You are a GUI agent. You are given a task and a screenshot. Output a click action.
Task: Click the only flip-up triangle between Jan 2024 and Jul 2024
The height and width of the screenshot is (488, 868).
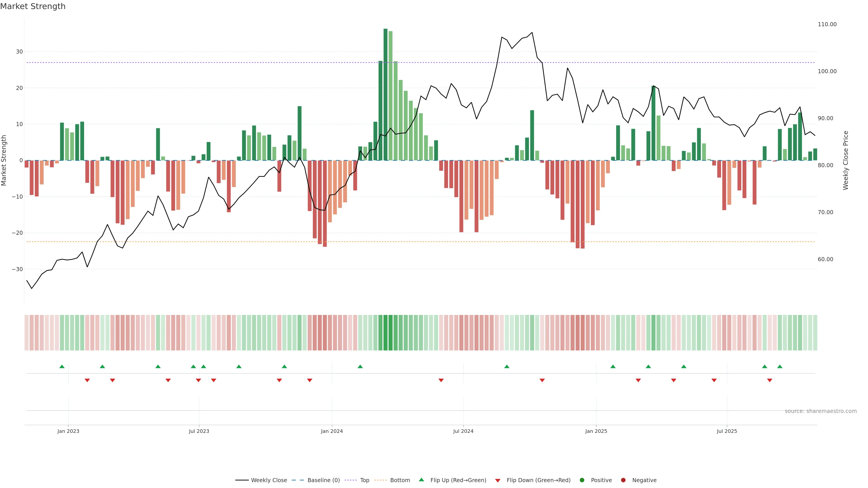(360, 366)
